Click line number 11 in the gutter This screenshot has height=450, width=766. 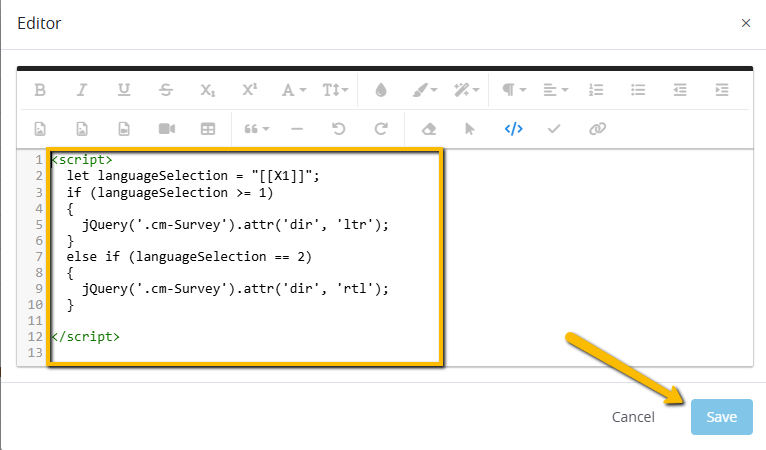(35, 321)
